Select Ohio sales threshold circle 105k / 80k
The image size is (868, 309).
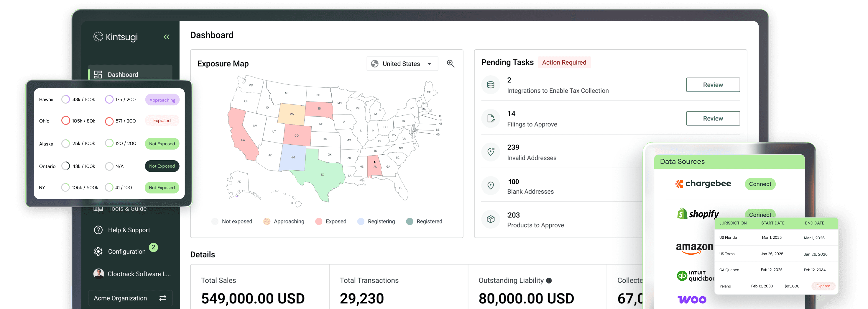coord(66,120)
